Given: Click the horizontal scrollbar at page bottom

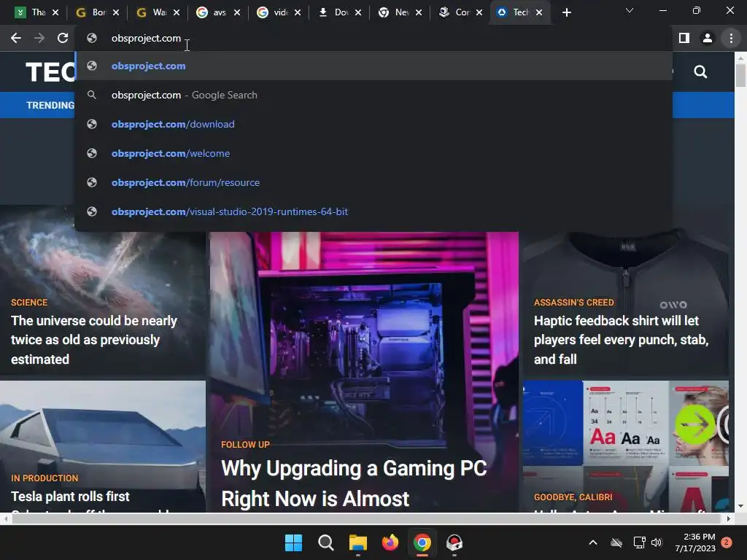Looking at the screenshot, I should (366, 518).
